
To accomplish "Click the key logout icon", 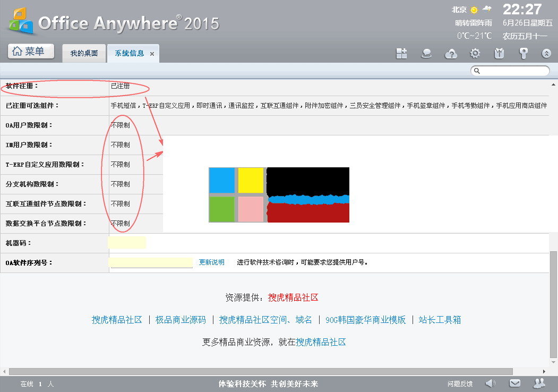I will click(523, 53).
